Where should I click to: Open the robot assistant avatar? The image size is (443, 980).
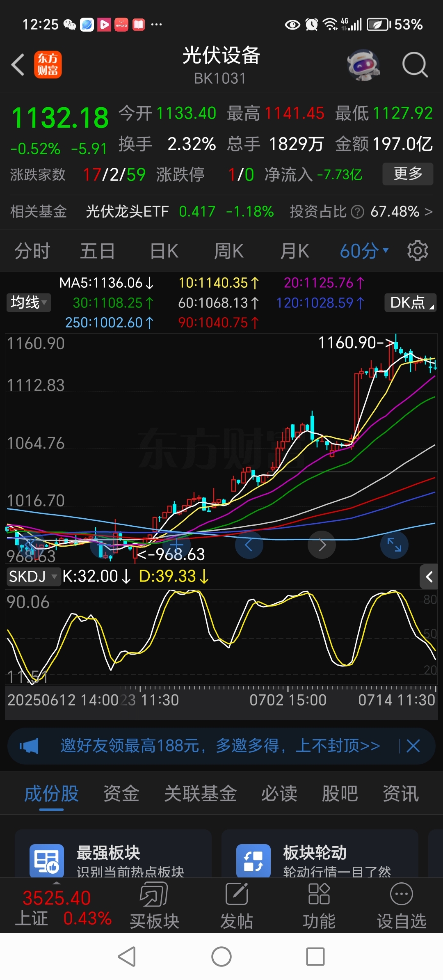(363, 65)
